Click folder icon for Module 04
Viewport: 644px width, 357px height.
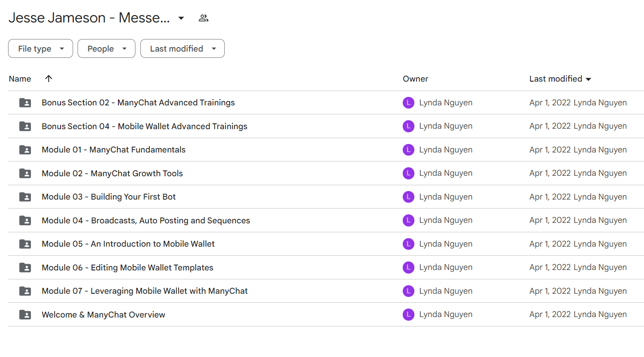click(25, 221)
